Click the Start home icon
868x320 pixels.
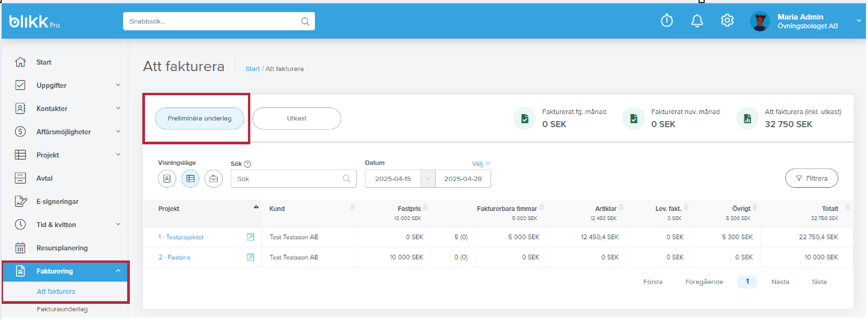(x=20, y=62)
